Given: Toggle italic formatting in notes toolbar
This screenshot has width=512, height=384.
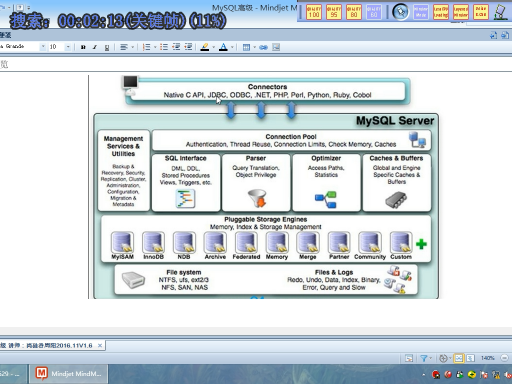Looking at the screenshot, I should tap(95, 47).
